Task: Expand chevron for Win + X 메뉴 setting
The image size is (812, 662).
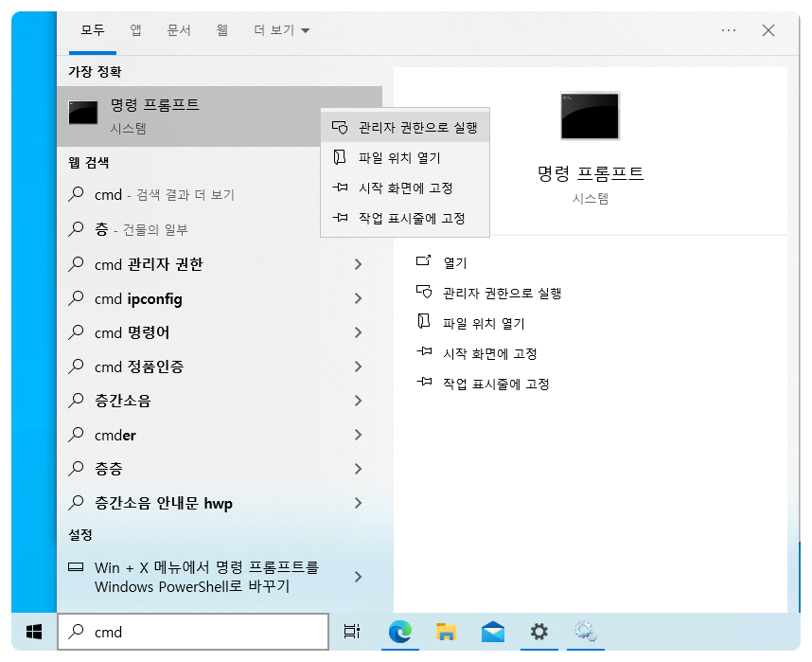Action: pos(358,577)
